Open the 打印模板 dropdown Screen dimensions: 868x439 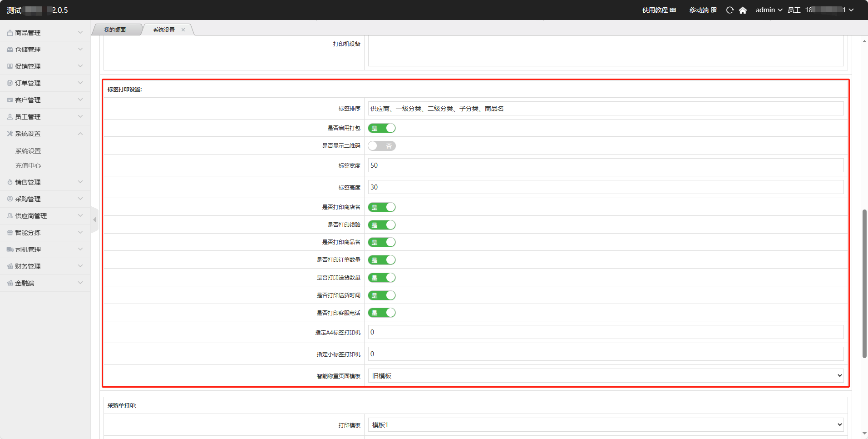[606, 425]
